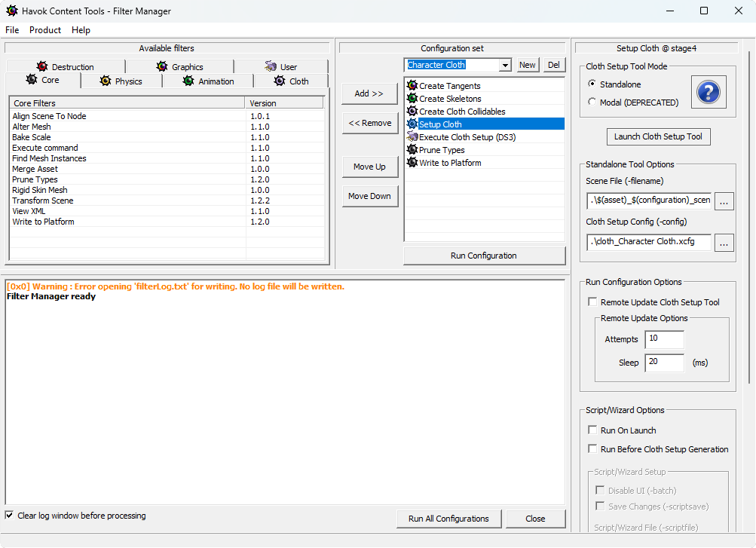Switch to the Physics filters tab
The image size is (756, 548).
click(x=121, y=81)
